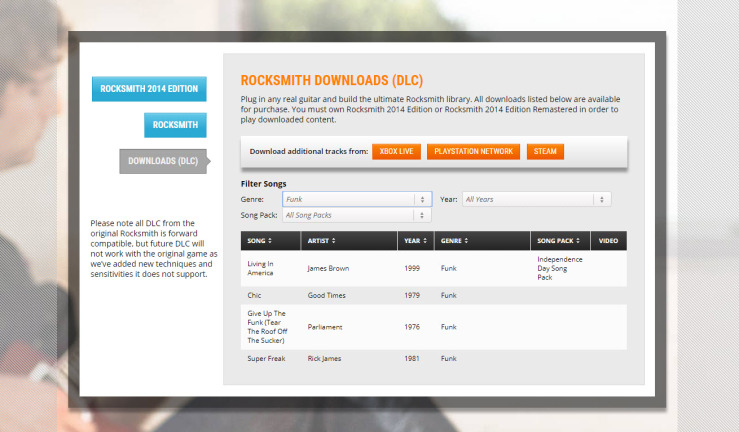Click the 'Filter Songs' label
The width and height of the screenshot is (739, 432).
[x=263, y=184]
